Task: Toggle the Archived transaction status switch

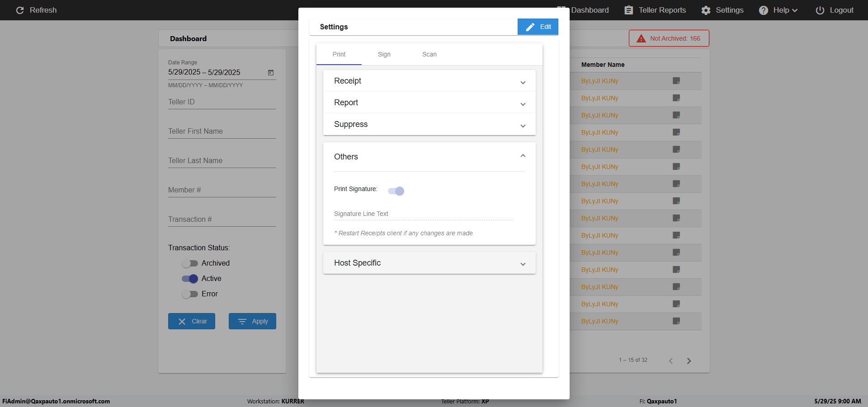Action: click(190, 263)
